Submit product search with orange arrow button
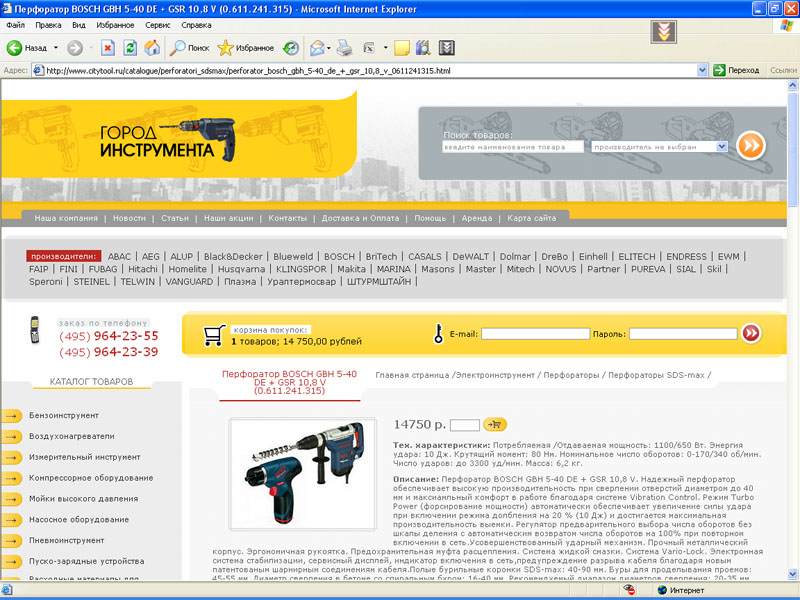This screenshot has width=800, height=600. point(751,145)
